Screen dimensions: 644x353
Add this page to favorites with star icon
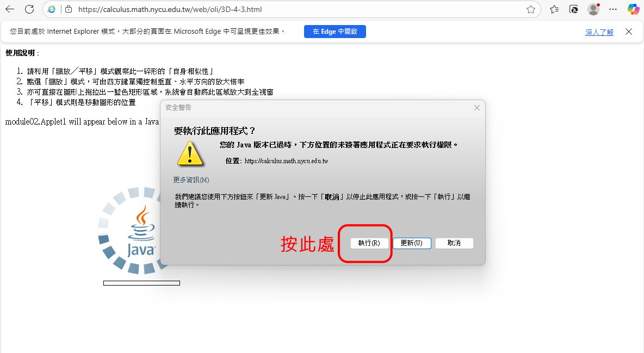click(x=531, y=9)
